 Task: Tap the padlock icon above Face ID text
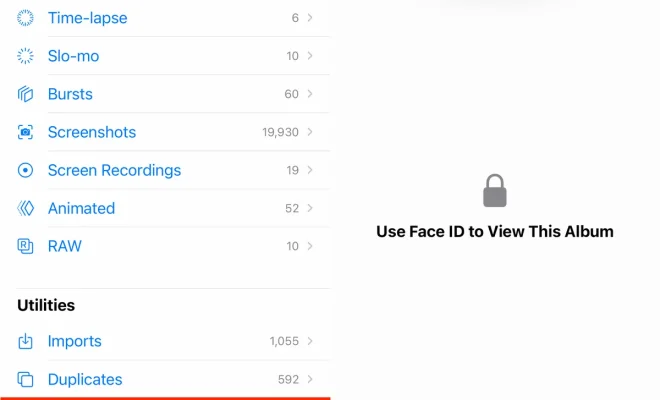(x=495, y=191)
